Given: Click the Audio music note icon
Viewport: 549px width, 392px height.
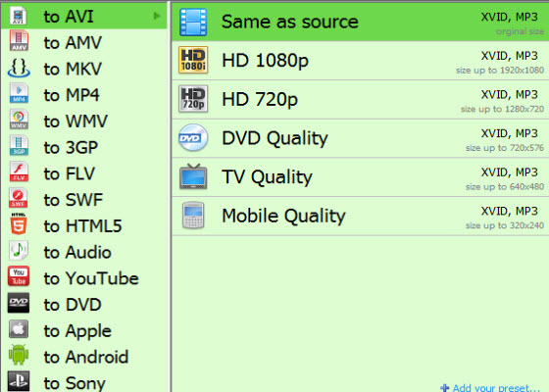Looking at the screenshot, I should tap(19, 250).
